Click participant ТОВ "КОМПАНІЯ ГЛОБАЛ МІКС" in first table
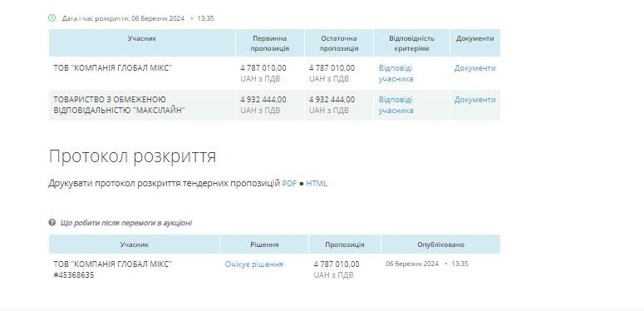 tap(112, 68)
